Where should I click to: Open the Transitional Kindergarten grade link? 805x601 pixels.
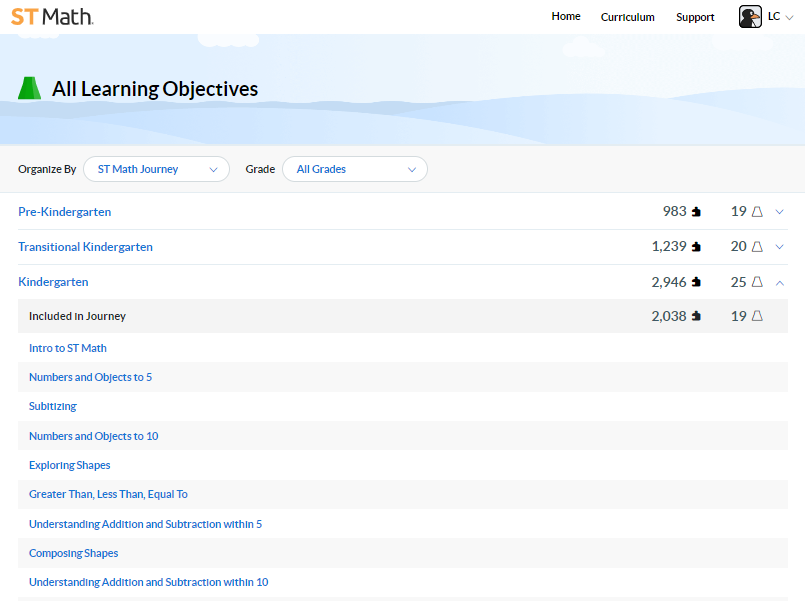(85, 247)
